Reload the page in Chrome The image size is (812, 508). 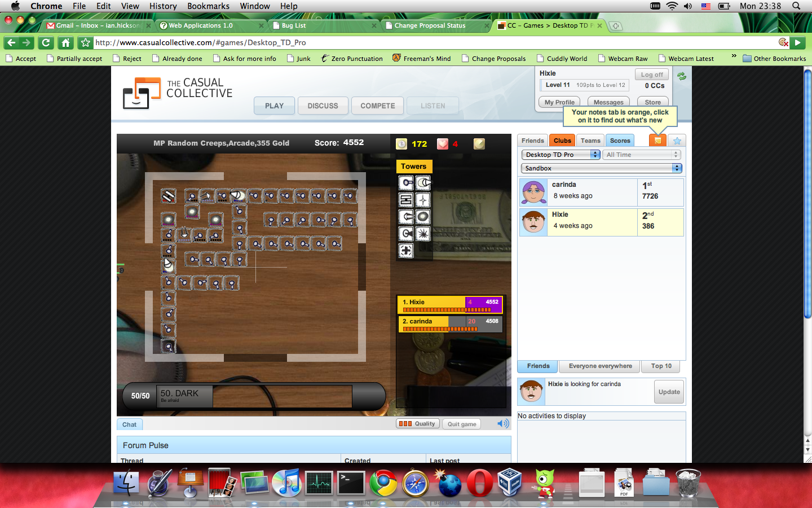[46, 42]
